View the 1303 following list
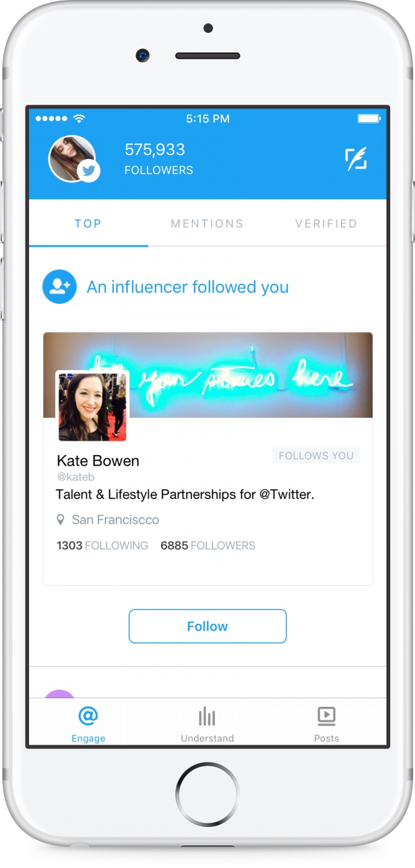415x868 pixels. (x=102, y=546)
